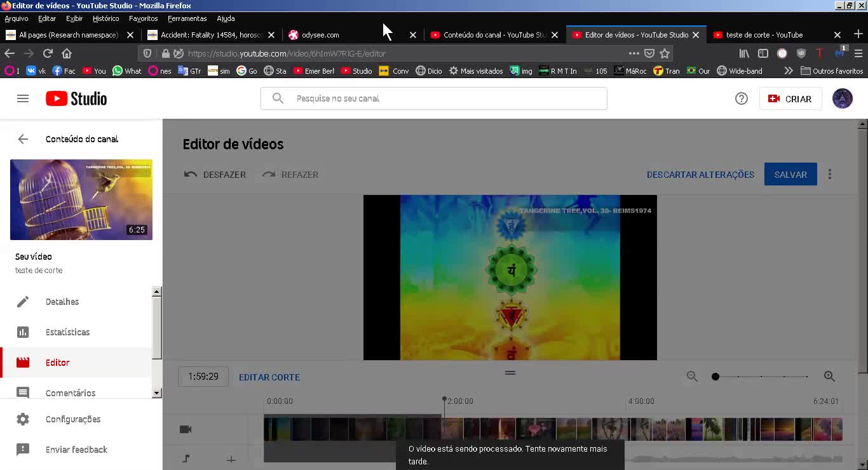Click the REFAZER redo button

(x=290, y=175)
